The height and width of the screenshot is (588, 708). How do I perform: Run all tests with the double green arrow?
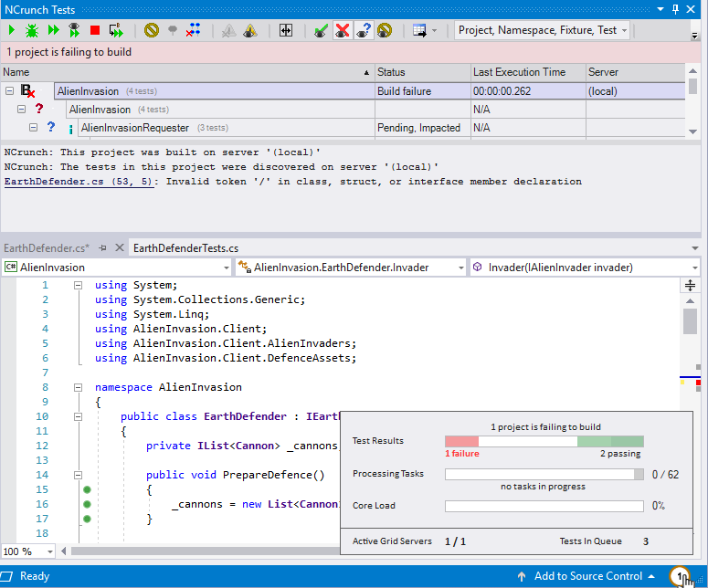click(53, 30)
